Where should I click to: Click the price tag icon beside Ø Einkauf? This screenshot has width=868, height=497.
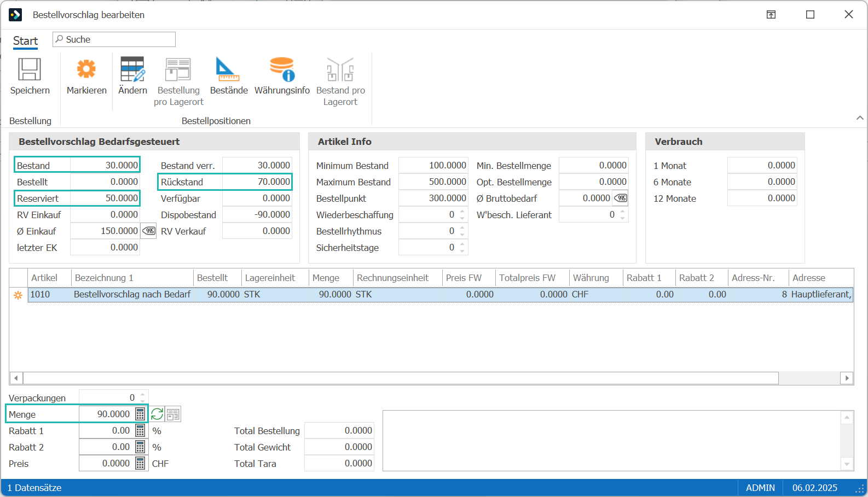coord(148,231)
